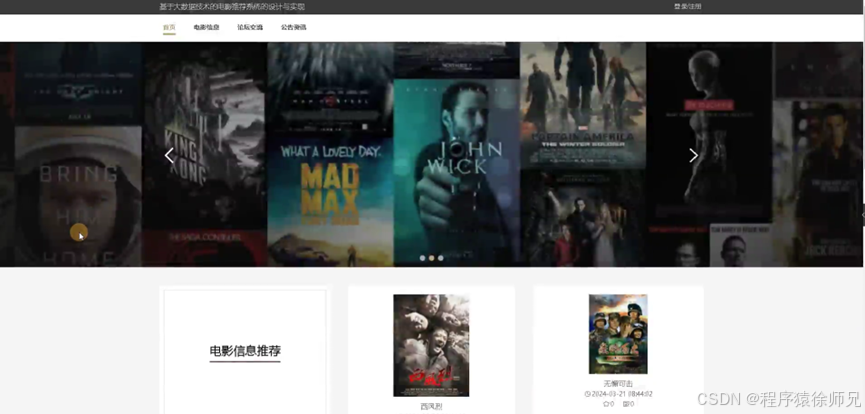Click 电影信息推荐 section heading
Image resolution: width=865 pixels, height=414 pixels.
coord(245,351)
